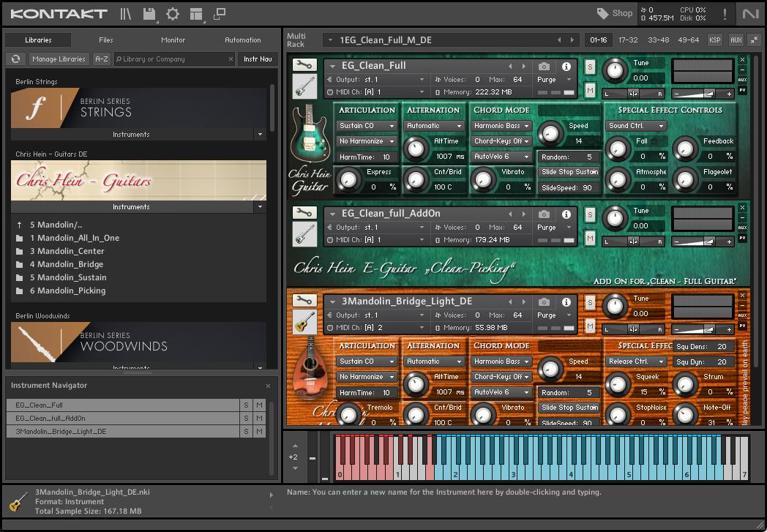Click the floppy disk save icon
The width and height of the screenshot is (767, 532).
(149, 14)
